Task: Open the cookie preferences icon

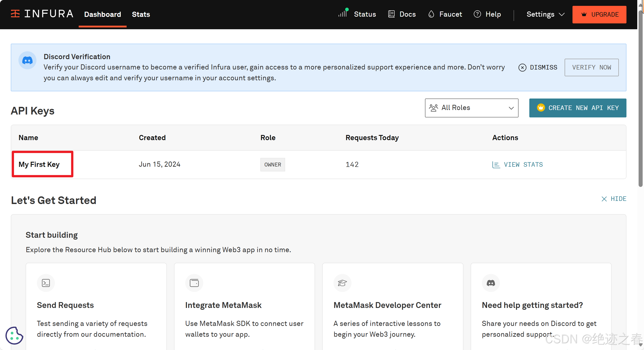Action: point(14,336)
